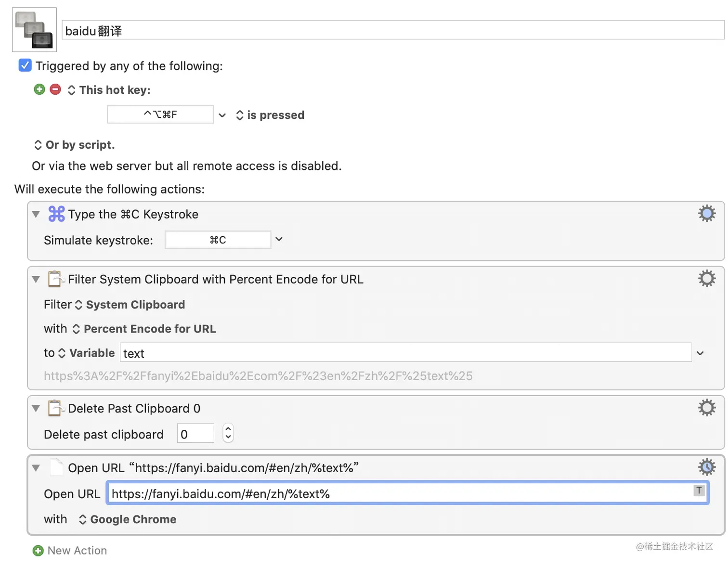Open gear menu for Type Keystroke action
This screenshot has height=566, width=728.
coord(707,213)
